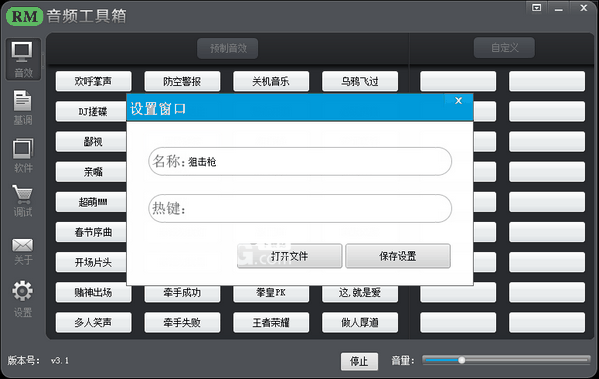The image size is (599, 379).
Task: Click the 热键 input field
Action: pos(300,209)
